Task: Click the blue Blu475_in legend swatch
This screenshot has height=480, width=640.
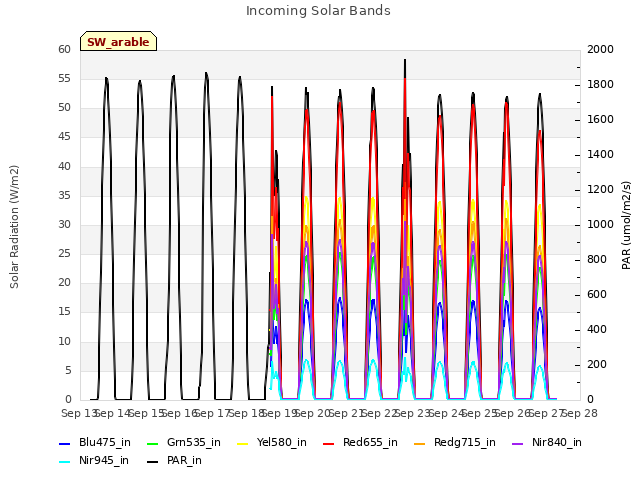Action: (x=65, y=444)
